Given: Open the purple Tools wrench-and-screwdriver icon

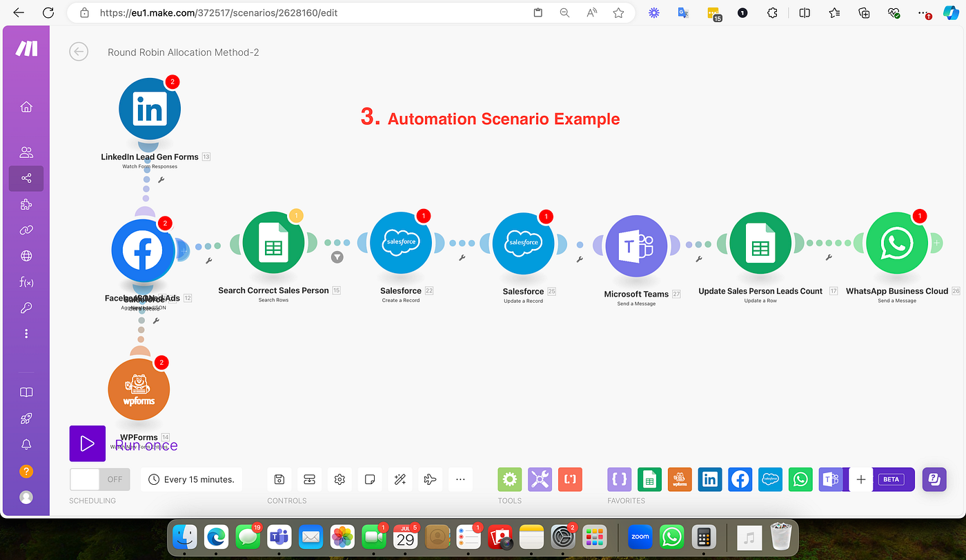Looking at the screenshot, I should pyautogui.click(x=540, y=479).
